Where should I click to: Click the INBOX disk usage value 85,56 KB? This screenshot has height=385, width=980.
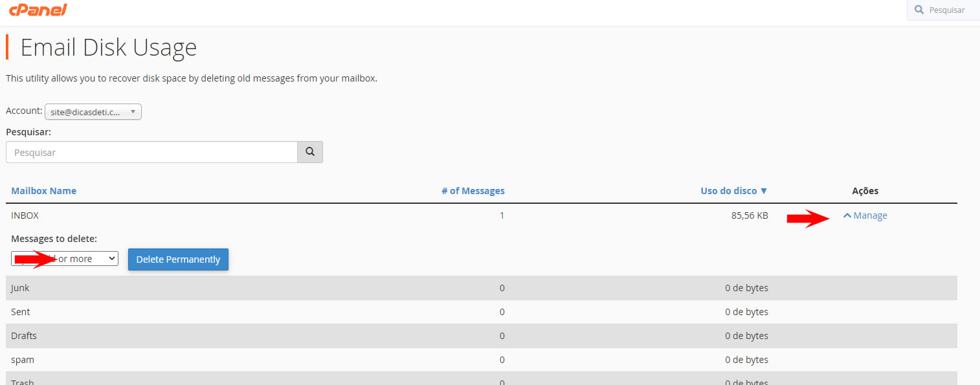(750, 216)
